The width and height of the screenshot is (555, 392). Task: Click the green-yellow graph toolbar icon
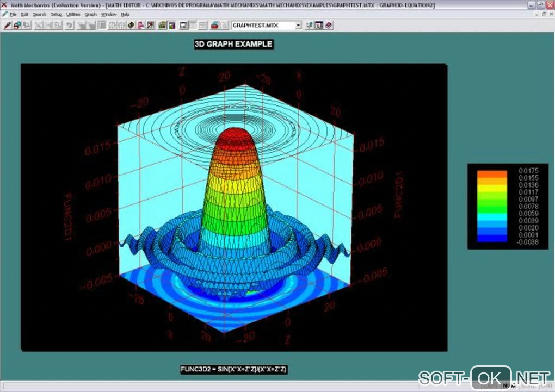(162, 26)
